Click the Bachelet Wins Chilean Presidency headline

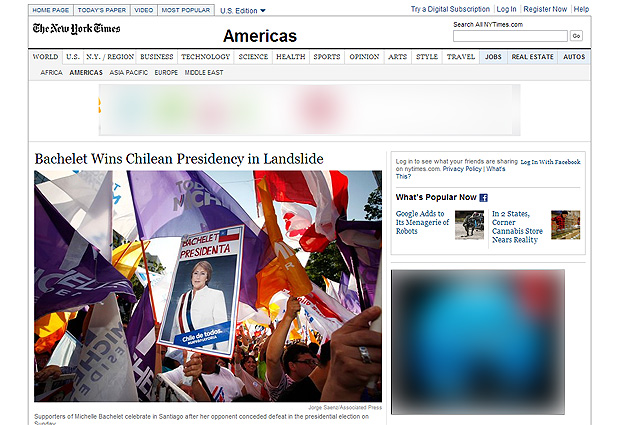point(179,159)
